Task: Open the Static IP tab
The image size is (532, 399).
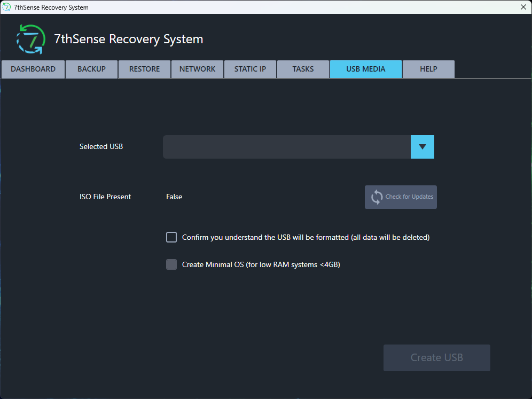Action: pos(251,69)
